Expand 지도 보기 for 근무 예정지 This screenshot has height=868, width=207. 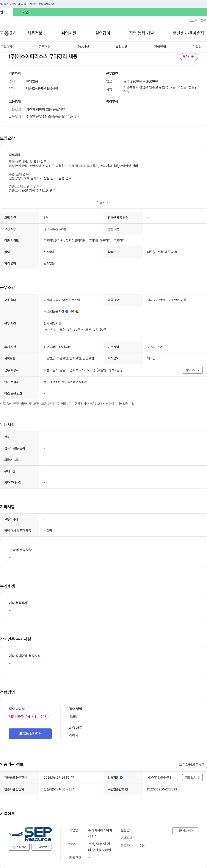click(x=193, y=370)
